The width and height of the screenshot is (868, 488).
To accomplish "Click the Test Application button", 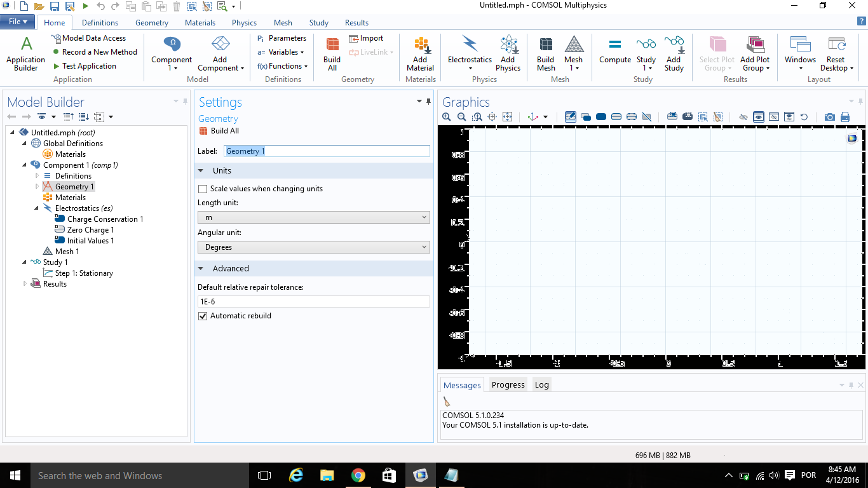I will tap(88, 66).
